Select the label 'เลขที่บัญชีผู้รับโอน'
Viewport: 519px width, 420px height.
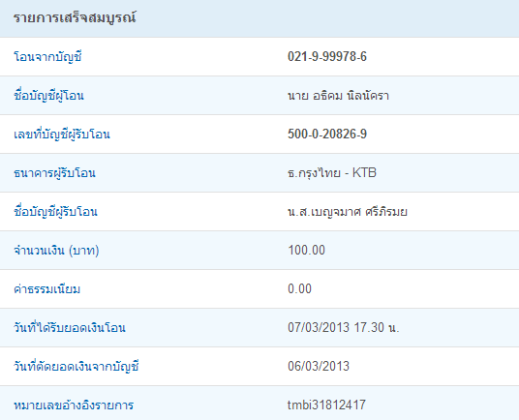62,135
